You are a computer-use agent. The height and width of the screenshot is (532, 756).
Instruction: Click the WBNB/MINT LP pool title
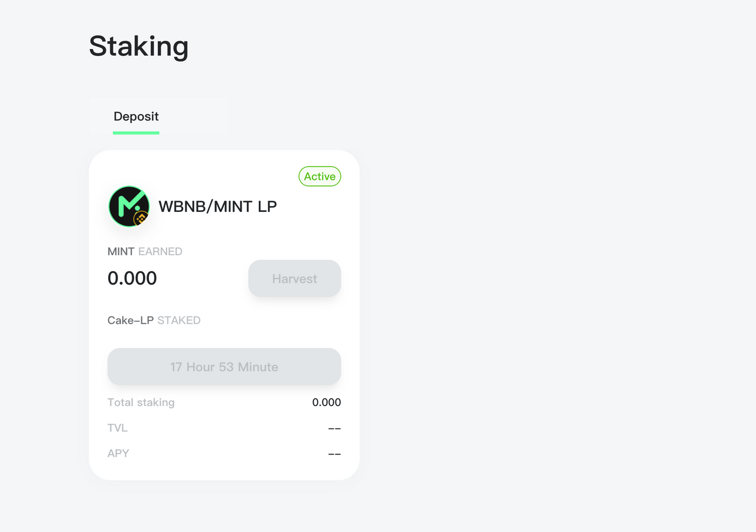pos(218,207)
